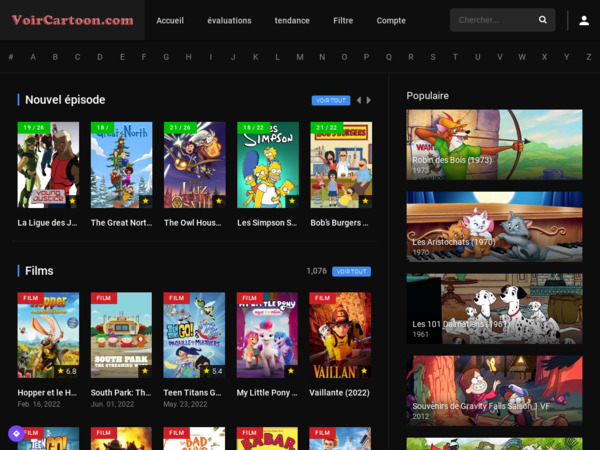Open the tendance menu item
The width and height of the screenshot is (600, 450).
coord(292,21)
